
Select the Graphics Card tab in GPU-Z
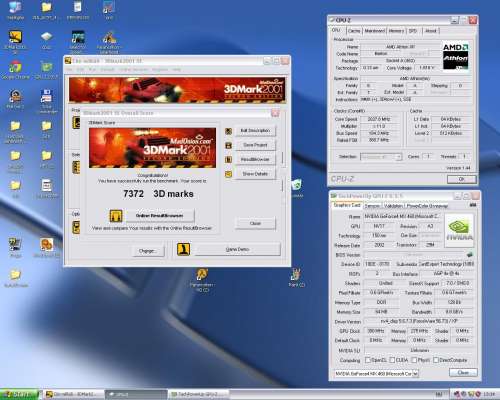click(347, 205)
